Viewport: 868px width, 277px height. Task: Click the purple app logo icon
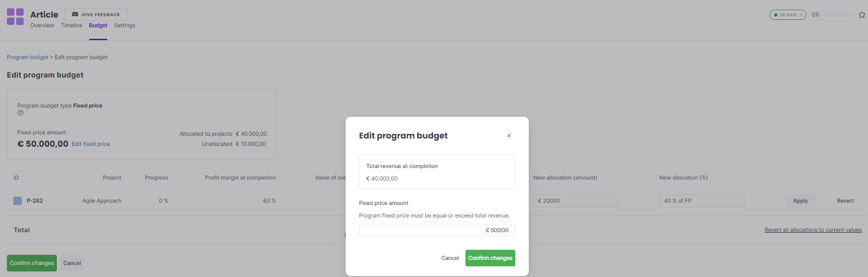point(15,17)
